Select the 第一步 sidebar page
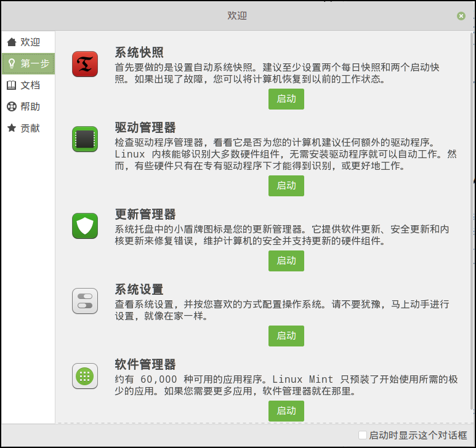The width and height of the screenshot is (476, 448). (28, 63)
